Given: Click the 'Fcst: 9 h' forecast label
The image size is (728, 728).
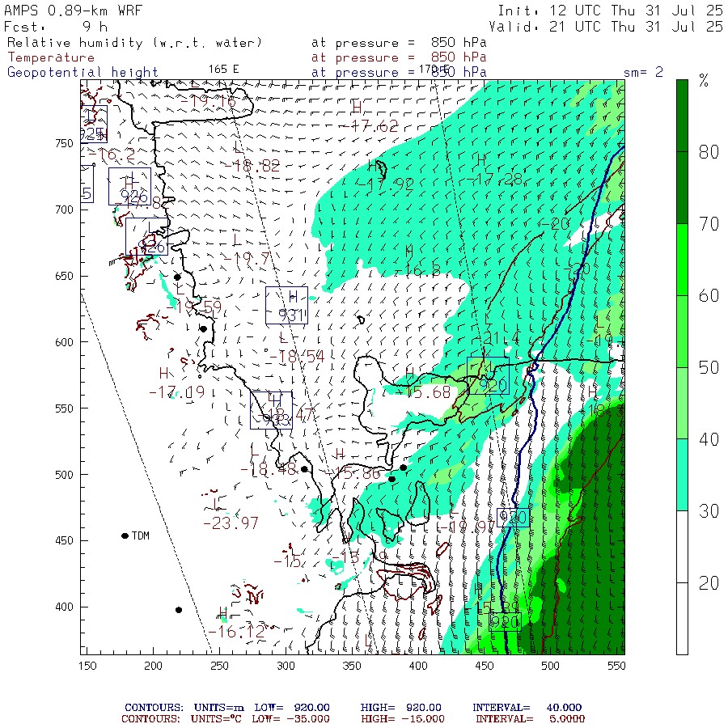Looking at the screenshot, I should click(x=56, y=27).
